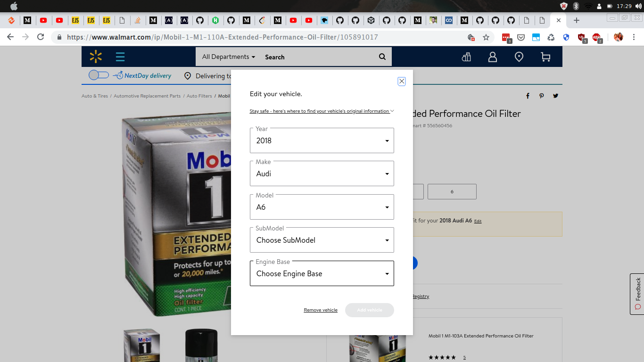Select the pack size 6 button
This screenshot has height=362, width=644.
click(x=452, y=192)
